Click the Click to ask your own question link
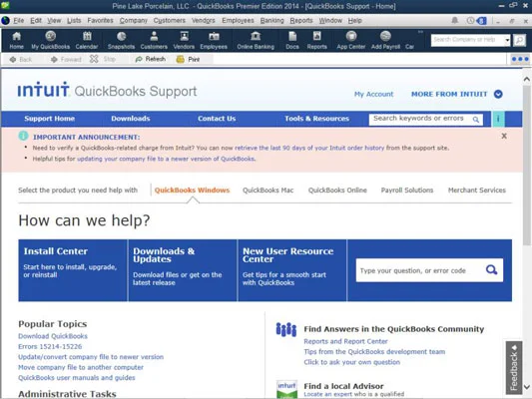Image resolution: width=532 pixels, height=399 pixels. click(352, 362)
